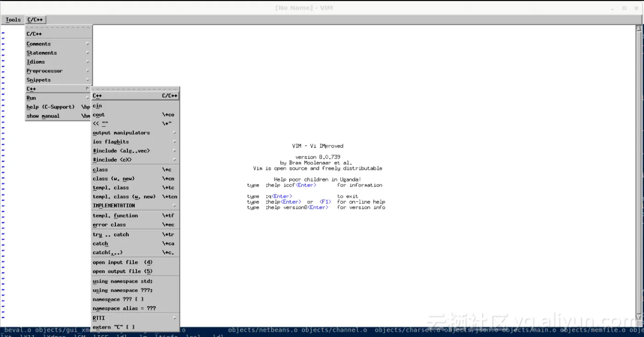Expand the Idioms submenu

click(59, 62)
